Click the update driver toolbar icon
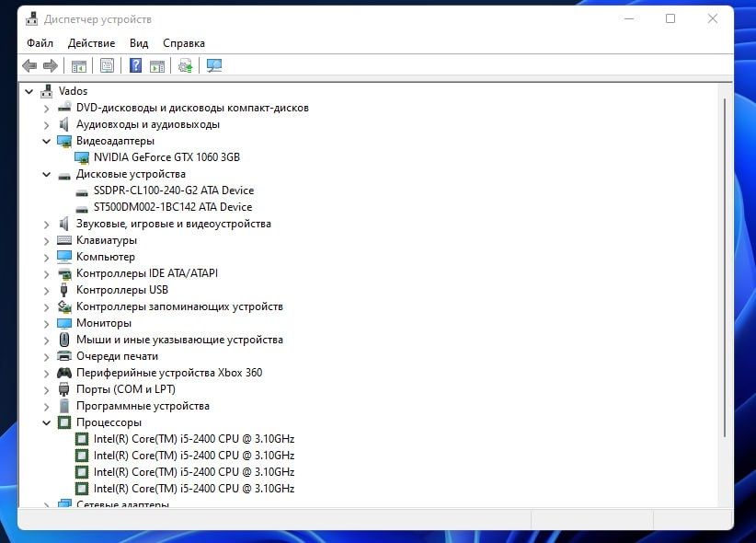This screenshot has width=756, height=543. click(x=186, y=65)
